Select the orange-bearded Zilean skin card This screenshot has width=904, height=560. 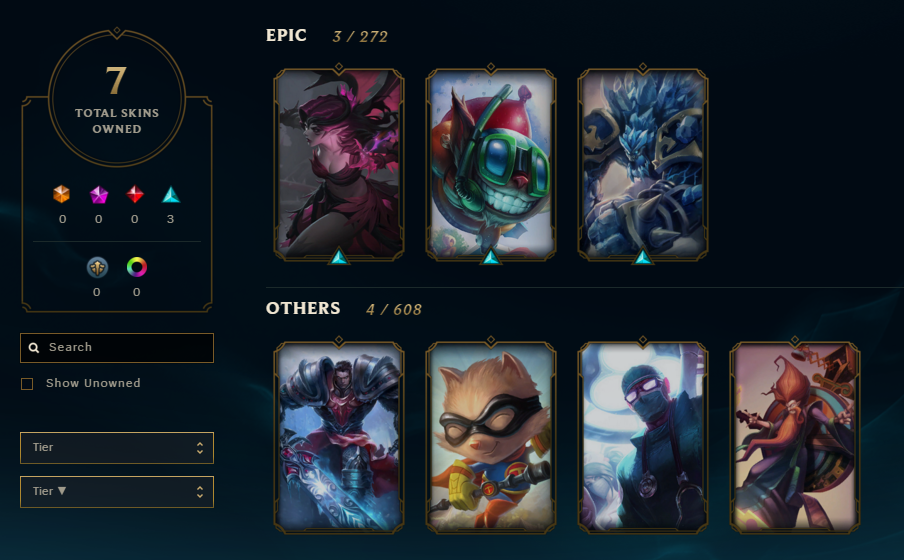pyautogui.click(x=795, y=437)
